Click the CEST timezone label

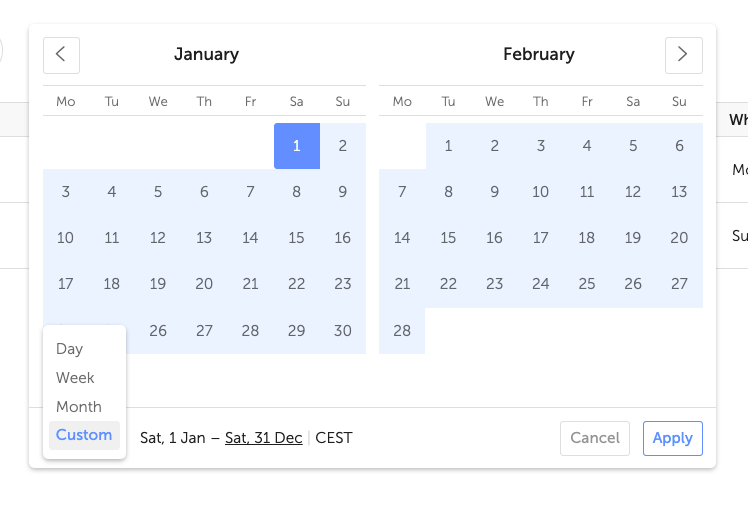[334, 438]
